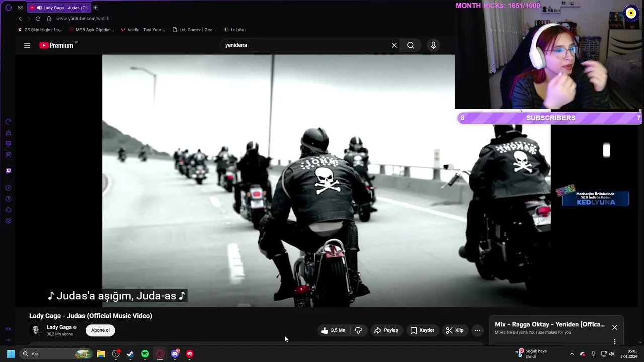Screen dimensions: 644x362
Task: Open GX Control speedometer sidebar icon
Action: pyautogui.click(x=8, y=122)
